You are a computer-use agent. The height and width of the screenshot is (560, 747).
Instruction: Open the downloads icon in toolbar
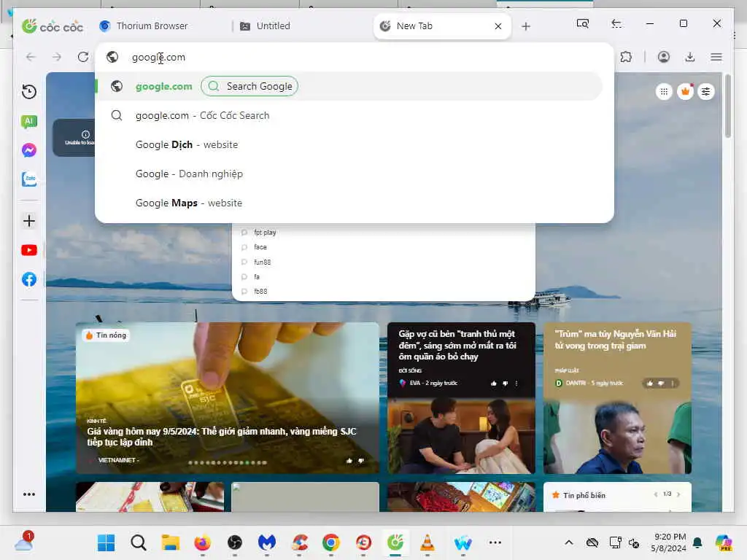tap(690, 57)
